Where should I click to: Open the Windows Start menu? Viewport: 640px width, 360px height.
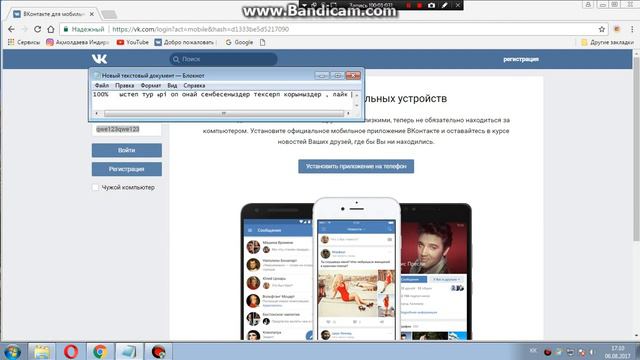pos(12,351)
